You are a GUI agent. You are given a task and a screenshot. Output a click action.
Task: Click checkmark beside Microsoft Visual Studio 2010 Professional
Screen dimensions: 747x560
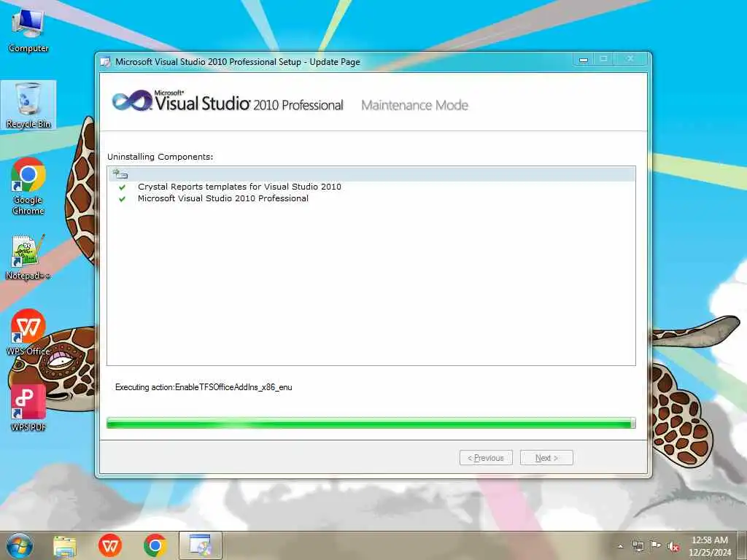click(x=123, y=199)
